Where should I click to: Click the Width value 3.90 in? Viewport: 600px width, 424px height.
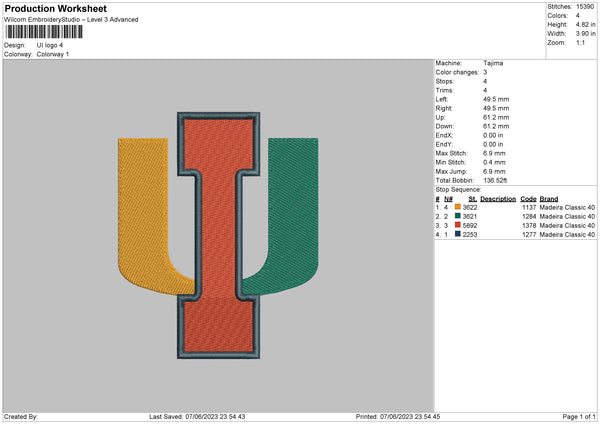pyautogui.click(x=585, y=34)
